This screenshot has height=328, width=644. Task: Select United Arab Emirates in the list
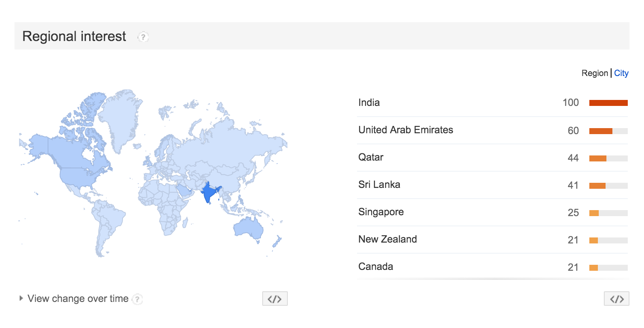[x=406, y=130]
